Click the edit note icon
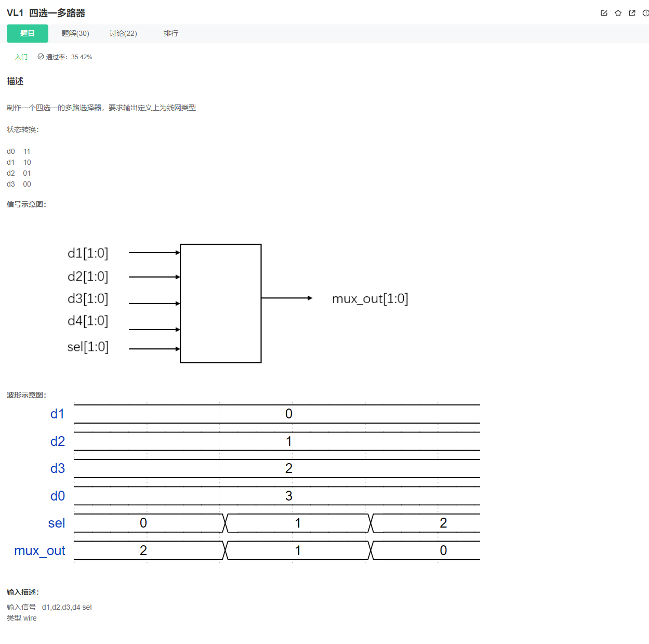Viewport: 649px width, 644px height. click(x=604, y=13)
